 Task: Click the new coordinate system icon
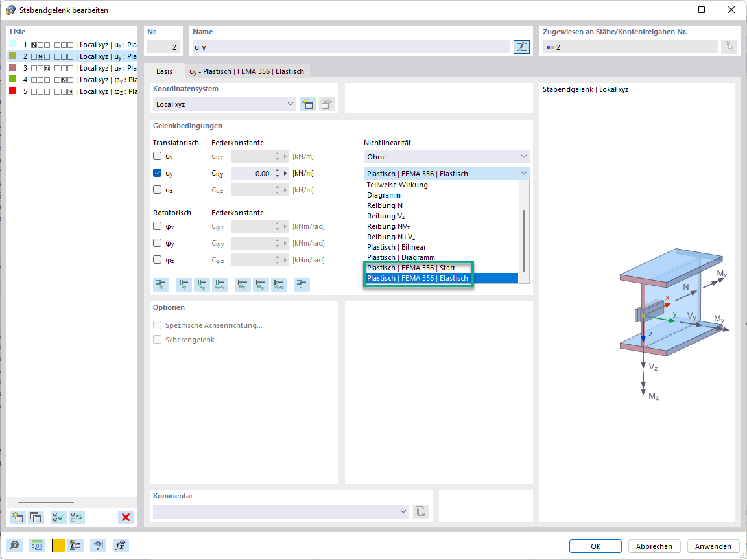pyautogui.click(x=308, y=104)
